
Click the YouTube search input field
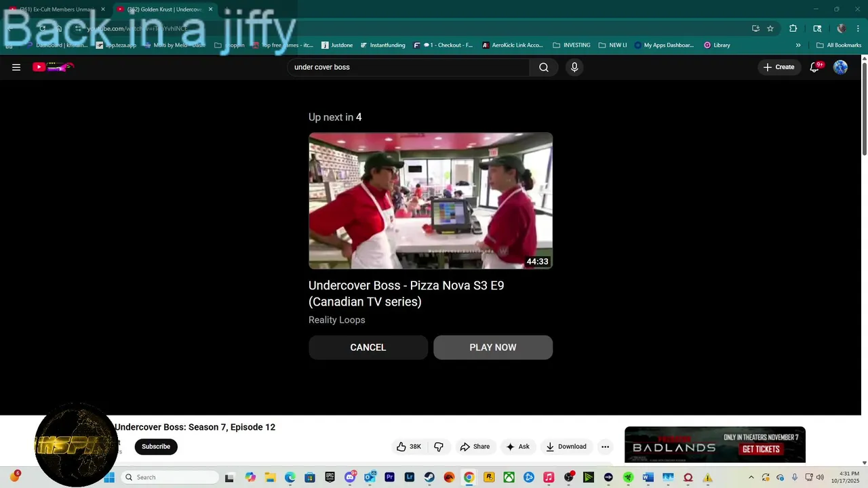[x=408, y=67]
